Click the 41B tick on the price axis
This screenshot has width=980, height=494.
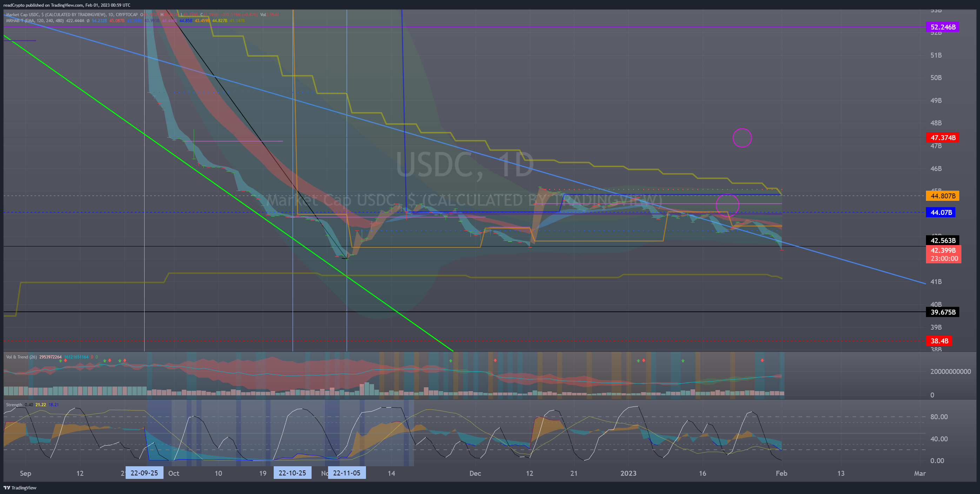pos(936,282)
